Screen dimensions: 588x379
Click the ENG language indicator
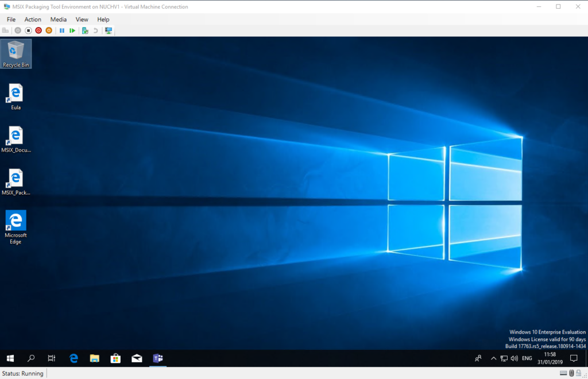pyautogui.click(x=527, y=358)
